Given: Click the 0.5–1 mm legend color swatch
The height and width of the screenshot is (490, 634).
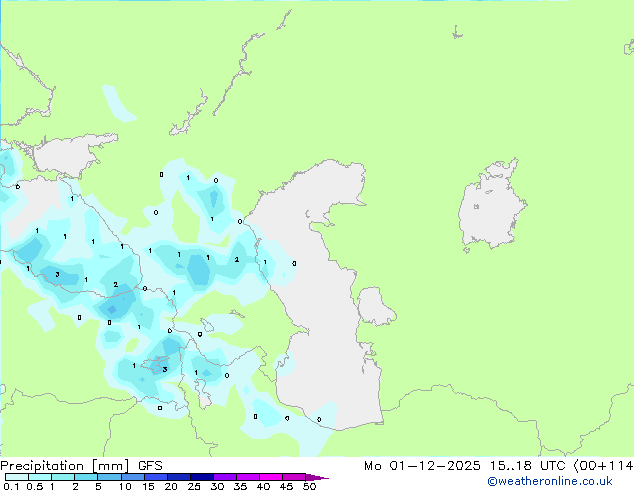Looking at the screenshot, I should coord(40,477).
